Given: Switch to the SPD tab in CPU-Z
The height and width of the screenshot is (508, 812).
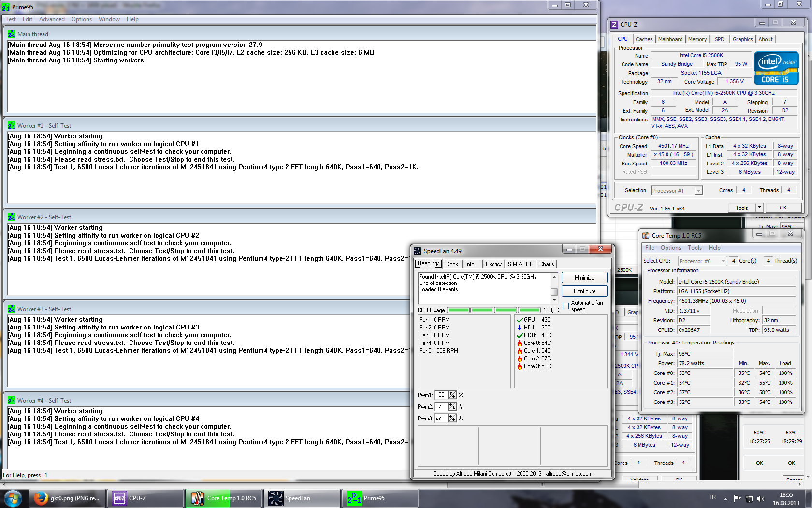Looking at the screenshot, I should (720, 39).
